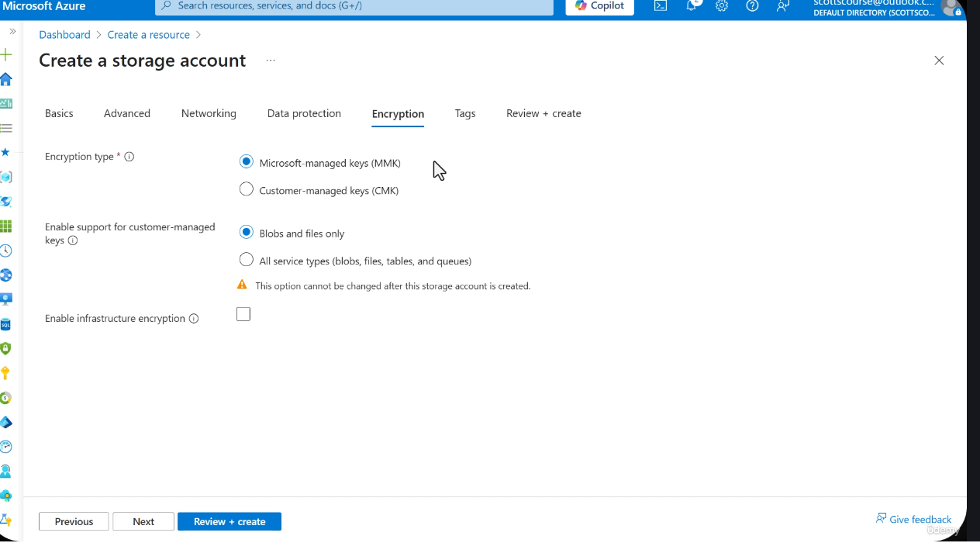Click the Review + create button
The image size is (980, 543).
pyautogui.click(x=229, y=521)
